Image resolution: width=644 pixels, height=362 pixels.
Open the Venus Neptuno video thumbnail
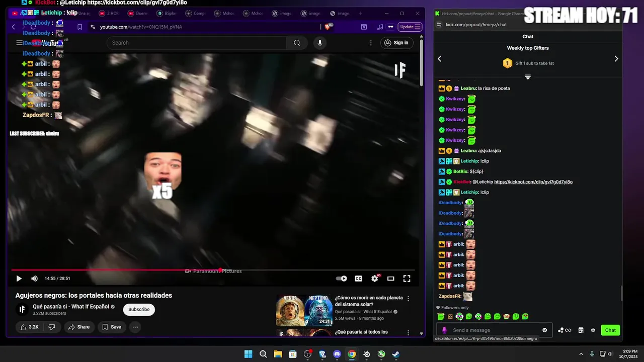click(x=304, y=310)
